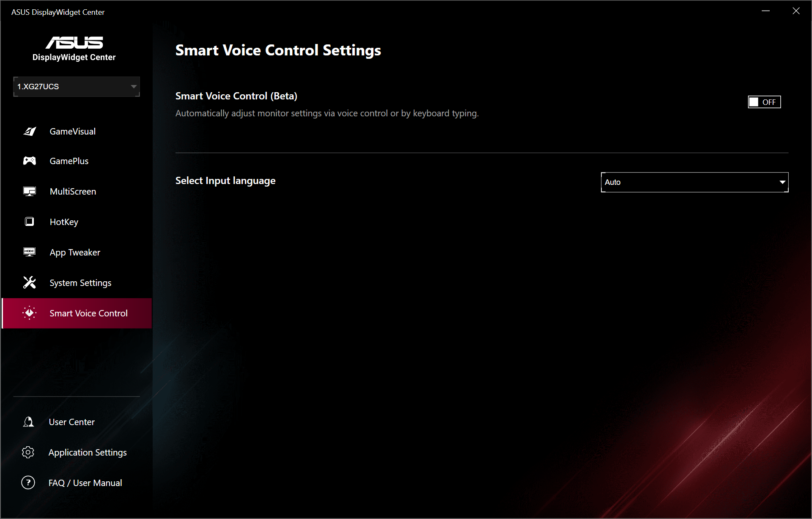Viewport: 812px width, 519px height.
Task: Click the Smart Voice Control icon
Action: click(30, 313)
